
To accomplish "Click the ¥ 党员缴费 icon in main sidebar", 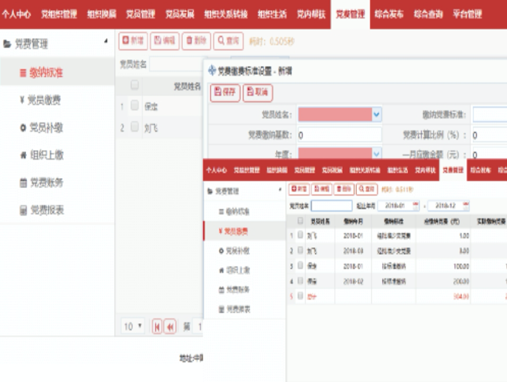I will [22, 100].
